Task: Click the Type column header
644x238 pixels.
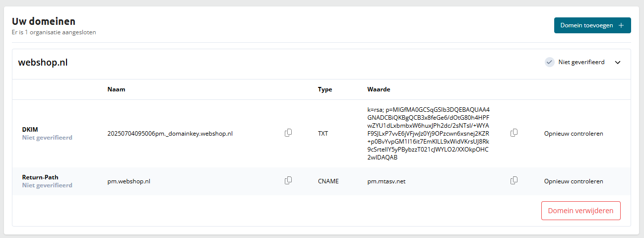Action: pyautogui.click(x=325, y=89)
